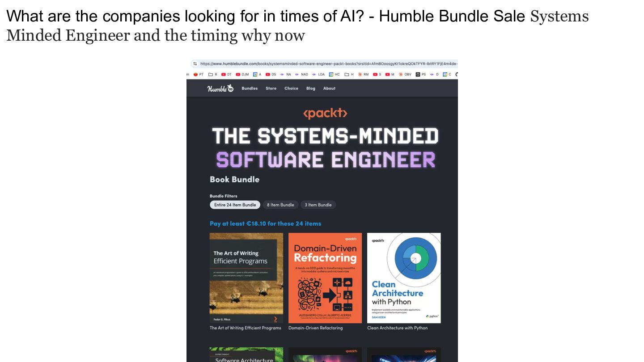Open the OBV bookmark

point(405,75)
